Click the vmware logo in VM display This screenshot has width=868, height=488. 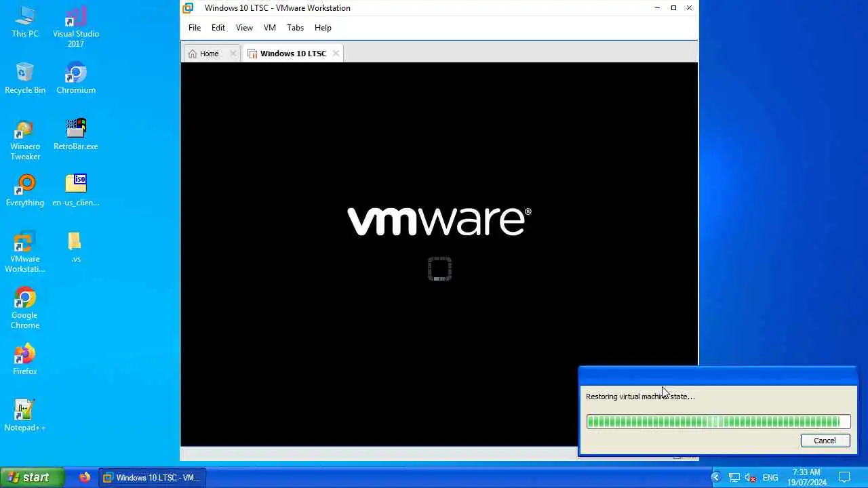tap(439, 222)
